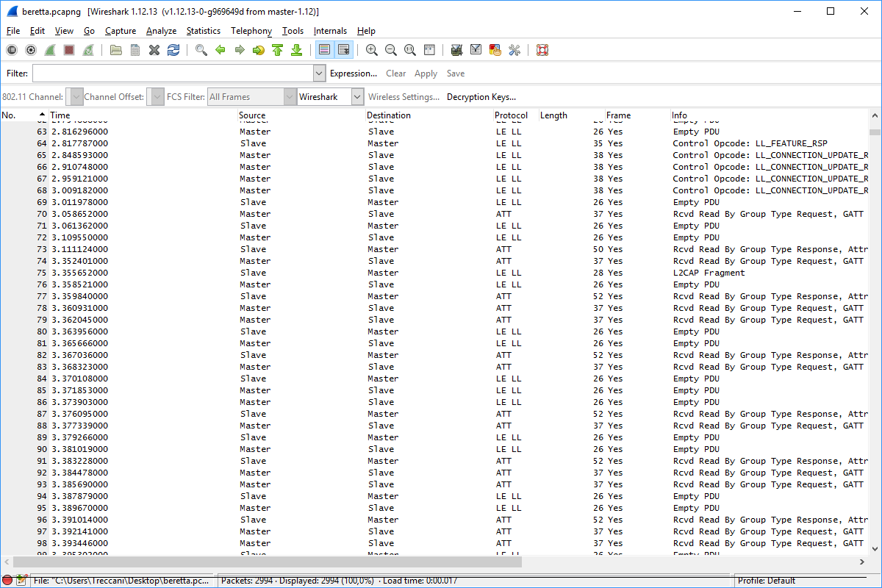This screenshot has width=882, height=588.
Task: Open the Analyze menu
Action: [161, 31]
